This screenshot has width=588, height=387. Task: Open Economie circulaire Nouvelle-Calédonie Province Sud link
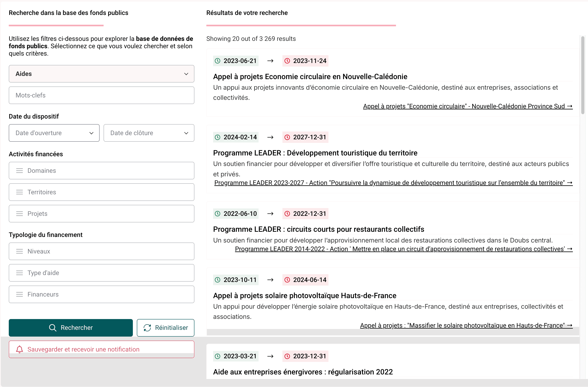point(468,106)
